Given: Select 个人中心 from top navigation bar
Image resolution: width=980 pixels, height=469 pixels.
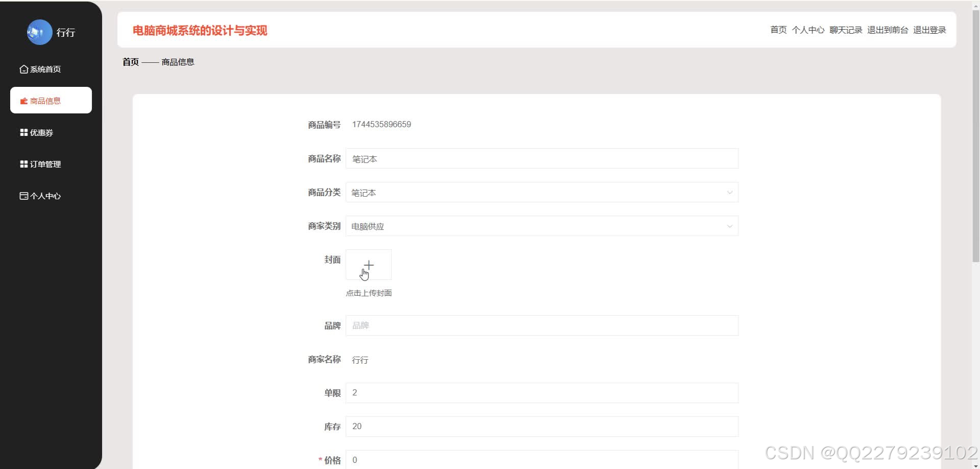Looking at the screenshot, I should (x=808, y=30).
